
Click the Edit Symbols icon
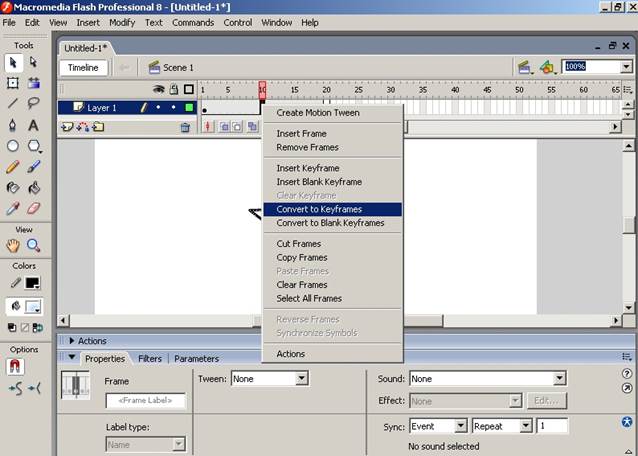[547, 67]
